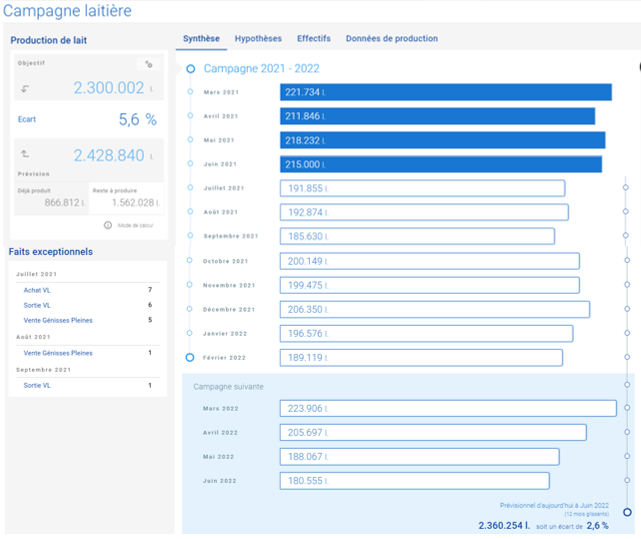Screen dimensions: 641x539
Task: Click the right-side marker on the Juillet 2021 row
Action: [625, 187]
